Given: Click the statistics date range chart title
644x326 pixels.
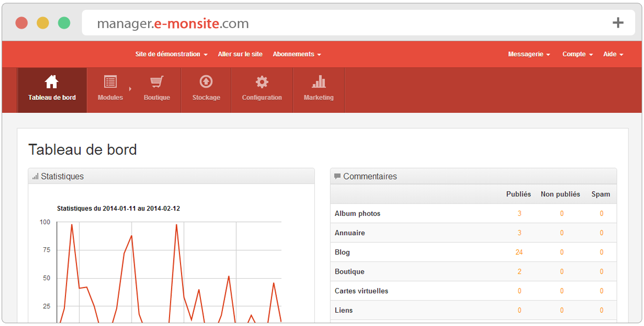Looking at the screenshot, I should [118, 208].
